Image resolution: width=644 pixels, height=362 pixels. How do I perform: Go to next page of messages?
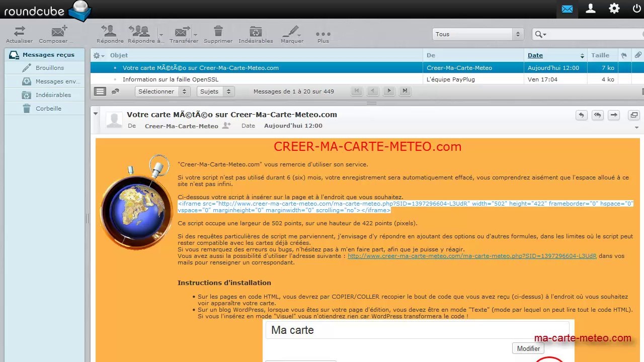[x=389, y=91]
